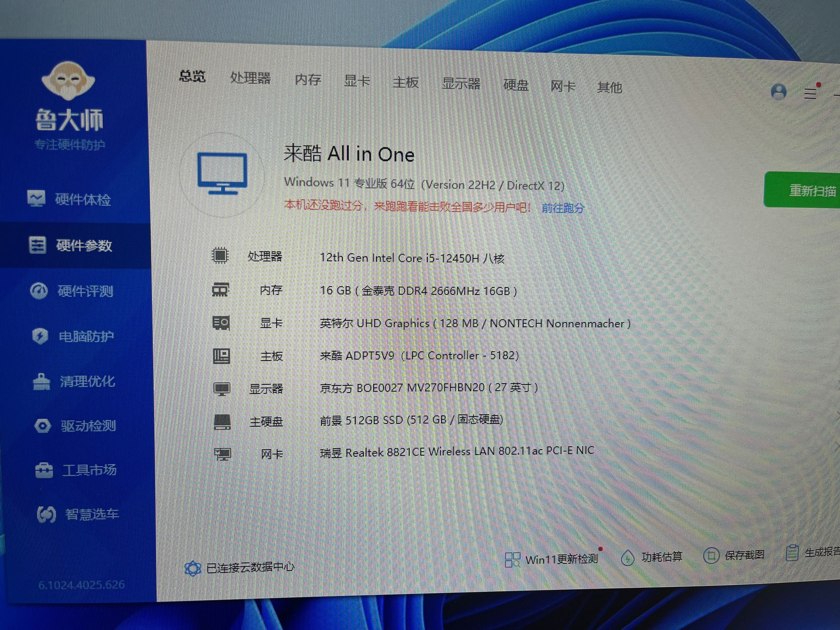Switch to the 总览 tab

[x=192, y=77]
